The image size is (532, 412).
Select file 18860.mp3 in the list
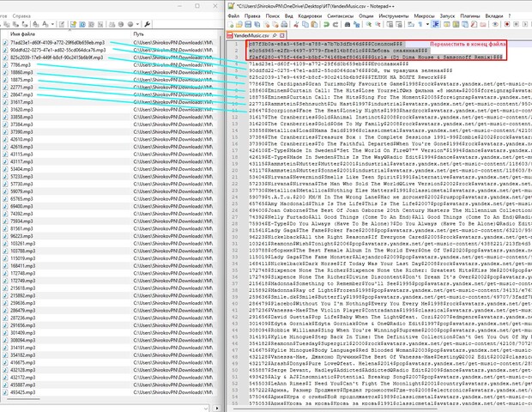(21, 74)
